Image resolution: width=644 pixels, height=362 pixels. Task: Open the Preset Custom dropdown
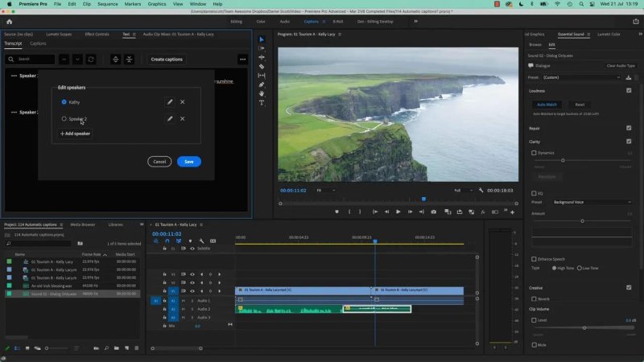(x=581, y=77)
